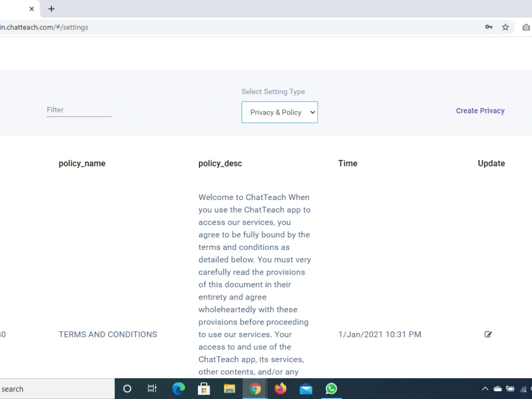Show hidden icons in the system tray
This screenshot has width=532, height=399.
tap(485, 388)
